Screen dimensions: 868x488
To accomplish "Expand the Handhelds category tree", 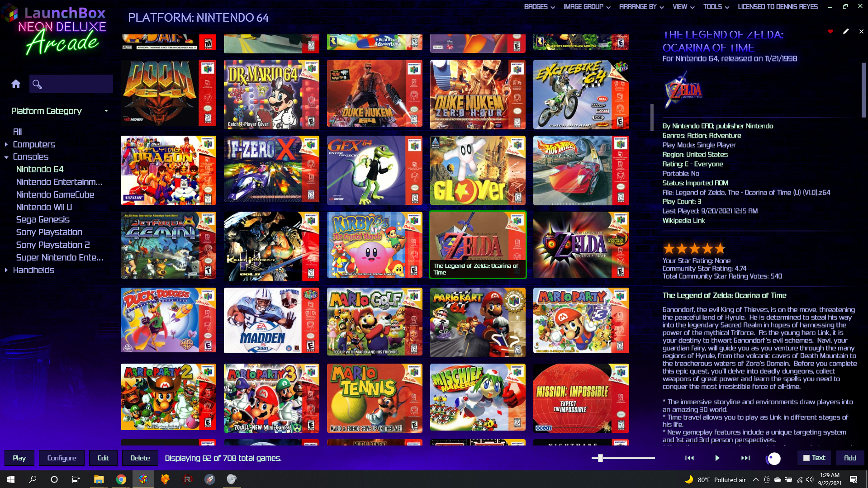I will (6, 270).
